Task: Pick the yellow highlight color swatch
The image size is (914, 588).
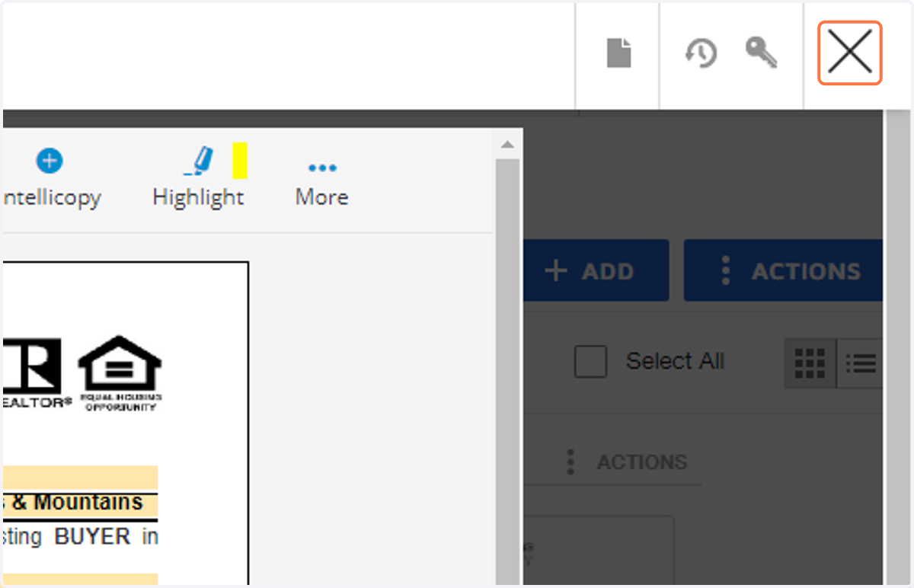Action: 240,161
